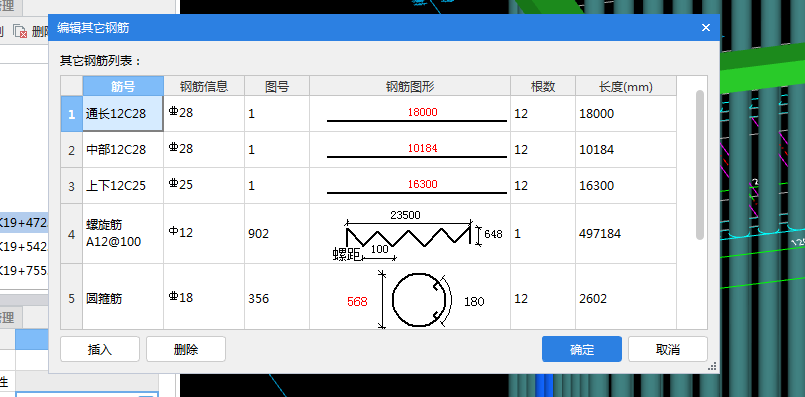The image size is (805, 397).
Task: Select the 中部12C28 cell
Action: (x=123, y=149)
